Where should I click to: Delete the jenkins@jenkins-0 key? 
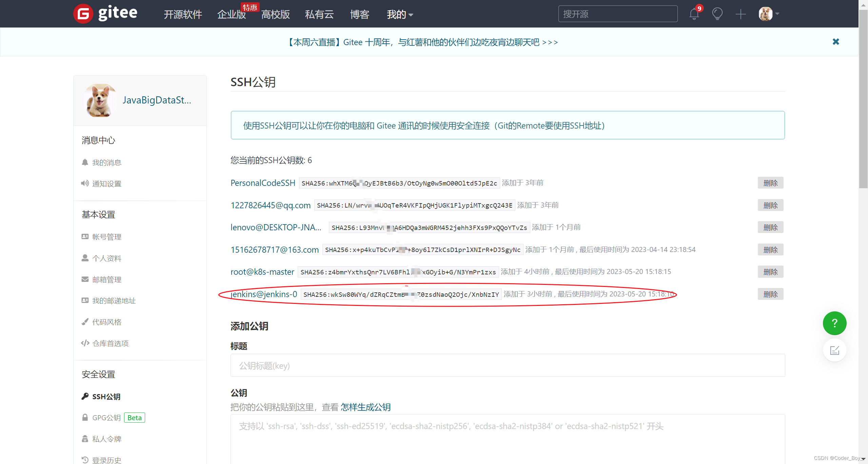pyautogui.click(x=770, y=294)
